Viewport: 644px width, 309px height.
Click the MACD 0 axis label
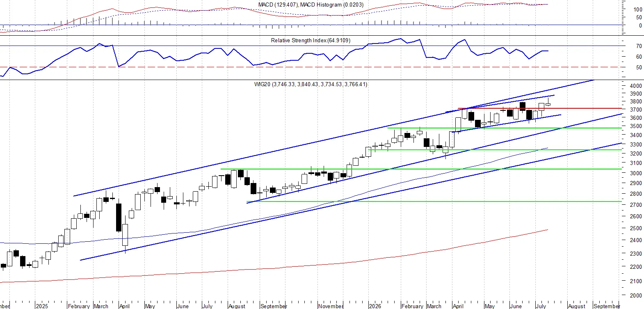tap(640, 25)
